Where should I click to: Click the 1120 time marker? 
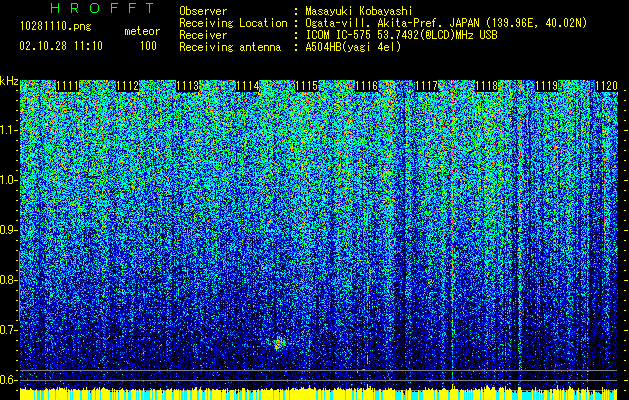click(606, 86)
